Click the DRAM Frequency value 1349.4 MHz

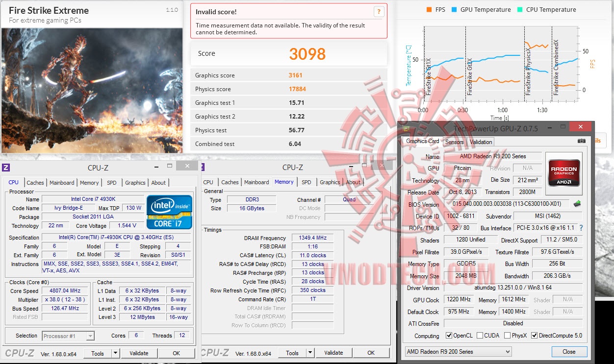click(312, 238)
